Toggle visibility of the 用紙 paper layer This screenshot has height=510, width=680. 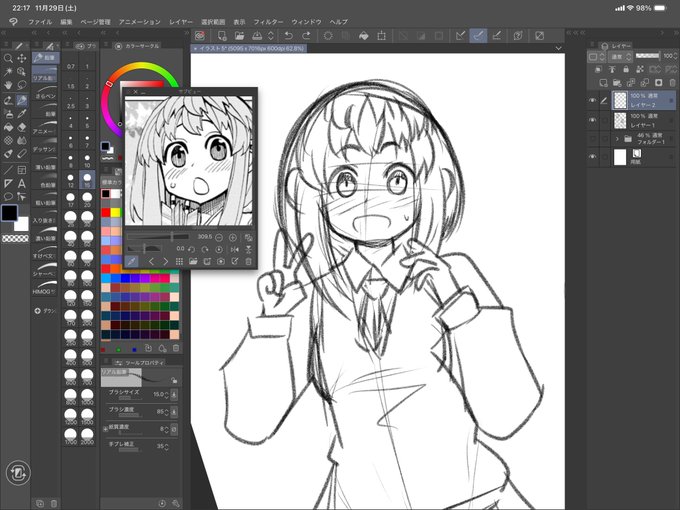pos(592,157)
